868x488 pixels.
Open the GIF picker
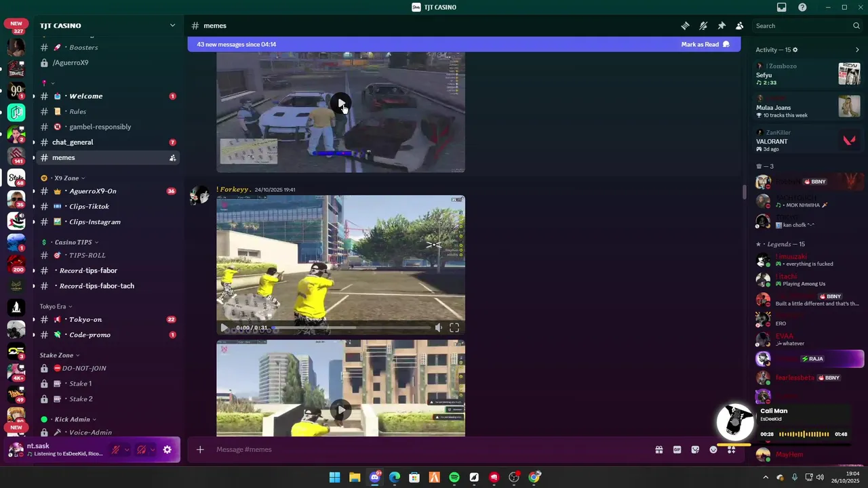point(677,449)
